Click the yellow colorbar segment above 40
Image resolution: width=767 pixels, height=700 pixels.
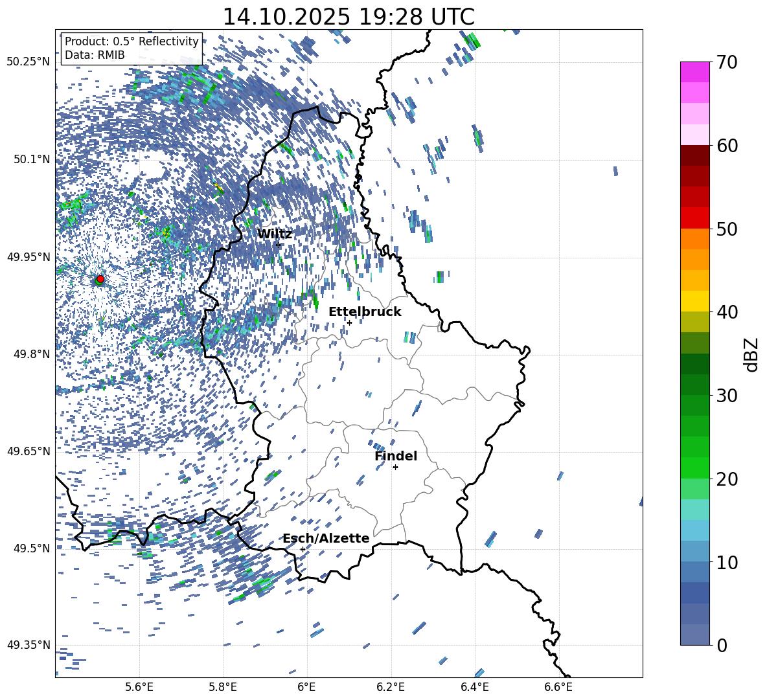[x=695, y=301]
